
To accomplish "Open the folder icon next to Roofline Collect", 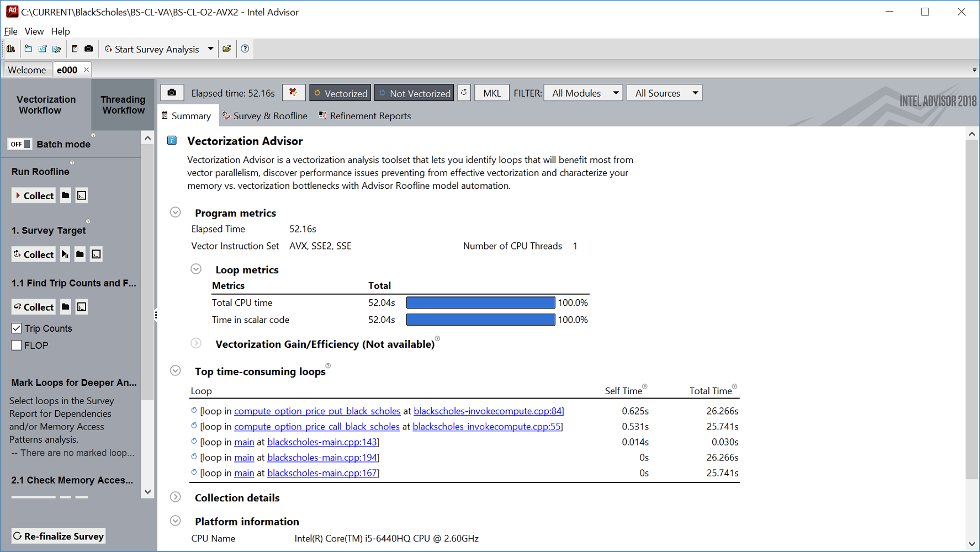I will click(65, 195).
